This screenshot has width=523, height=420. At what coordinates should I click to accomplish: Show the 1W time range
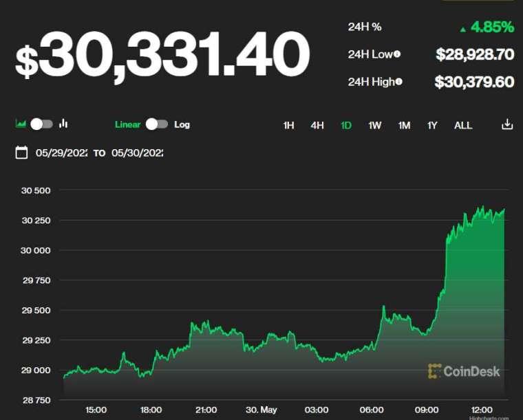pos(375,125)
